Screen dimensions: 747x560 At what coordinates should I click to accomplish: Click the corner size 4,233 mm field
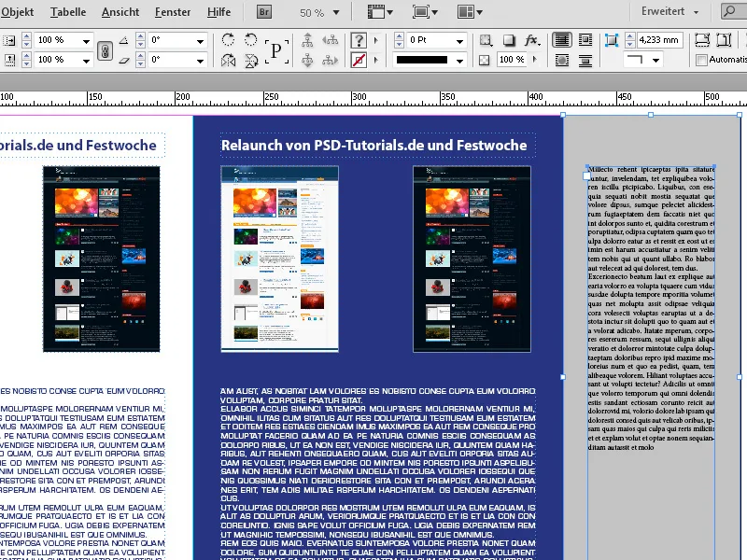coord(660,40)
